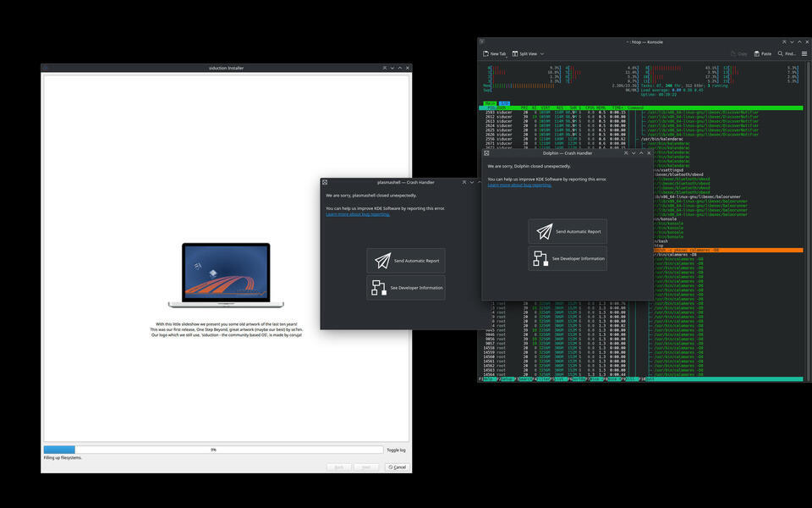Screen dimensions: 812x508
Task: Open a New Tab in Konsole
Action: point(494,54)
